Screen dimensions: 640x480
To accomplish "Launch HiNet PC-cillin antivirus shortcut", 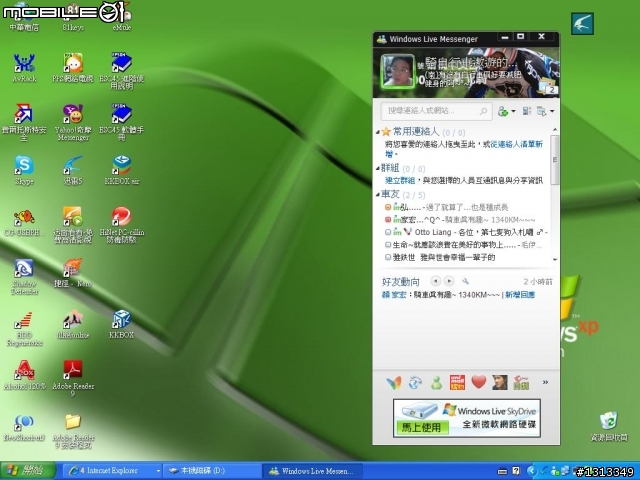I will click(122, 225).
